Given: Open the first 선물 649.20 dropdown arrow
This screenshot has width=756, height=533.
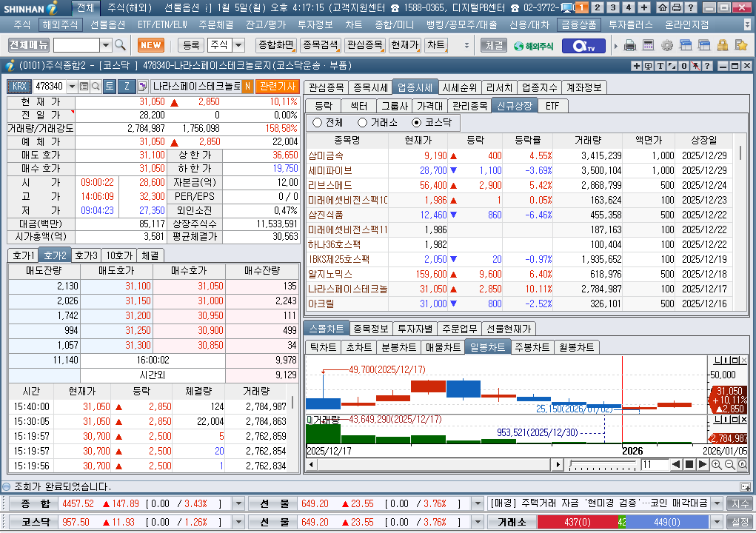Looking at the screenshot, I should tap(478, 503).
